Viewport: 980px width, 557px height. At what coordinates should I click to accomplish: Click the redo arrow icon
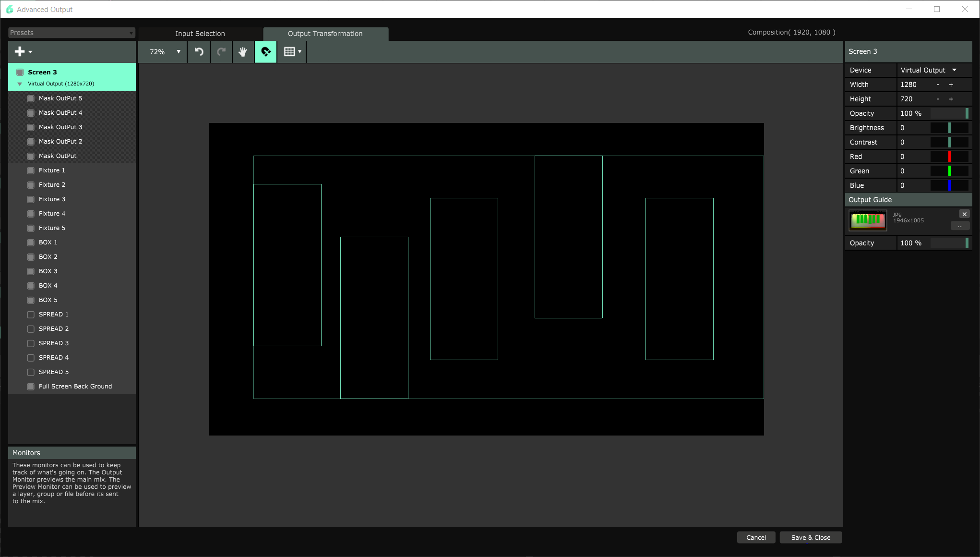pyautogui.click(x=221, y=52)
